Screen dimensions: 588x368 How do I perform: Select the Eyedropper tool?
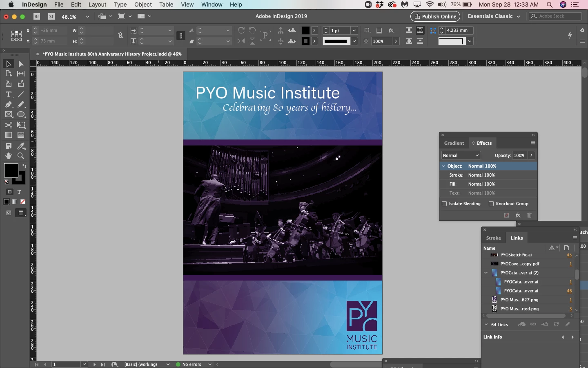pos(21,146)
